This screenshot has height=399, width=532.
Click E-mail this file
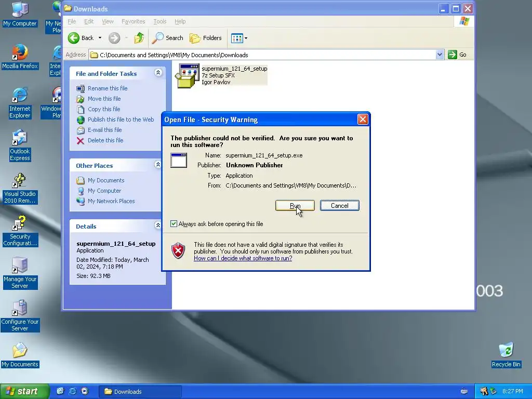104,130
